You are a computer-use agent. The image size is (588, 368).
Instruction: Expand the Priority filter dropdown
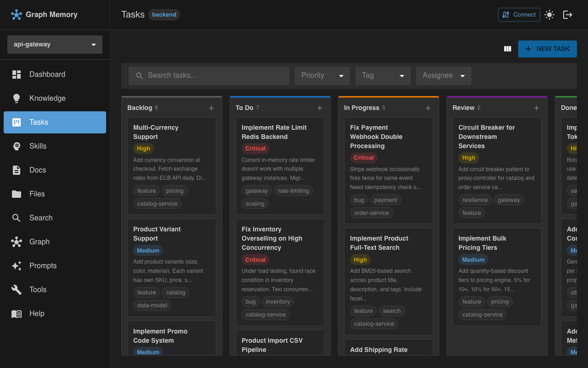coord(322,75)
